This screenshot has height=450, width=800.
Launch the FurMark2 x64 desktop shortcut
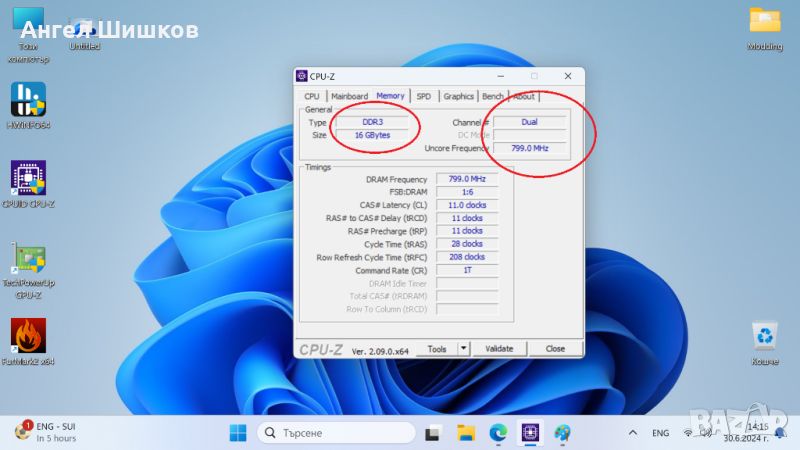(28, 336)
